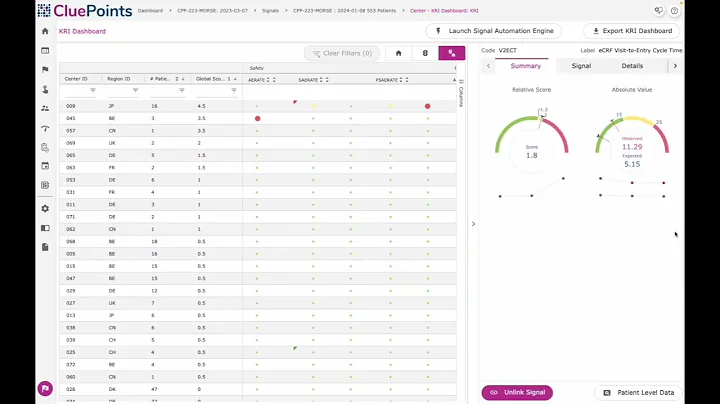Image resolution: width=720 pixels, height=404 pixels.
Task: Toggle the side panel layout icon
Action: click(45, 228)
